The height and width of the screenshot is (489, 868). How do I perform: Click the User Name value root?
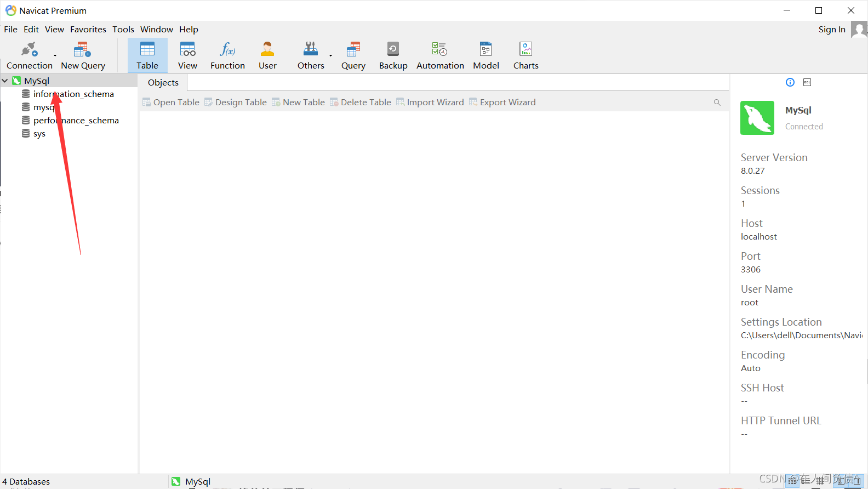(x=750, y=303)
